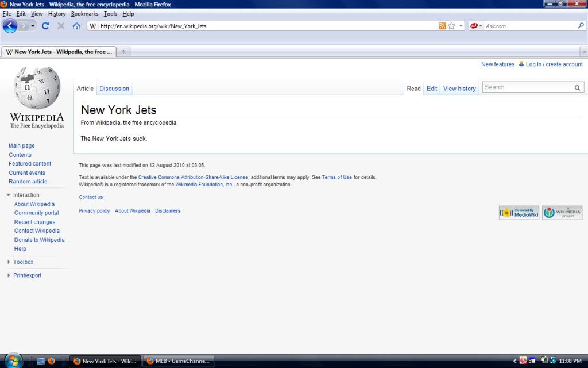588x368 pixels.
Task: Open a new tab with the plus button
Action: click(x=123, y=52)
